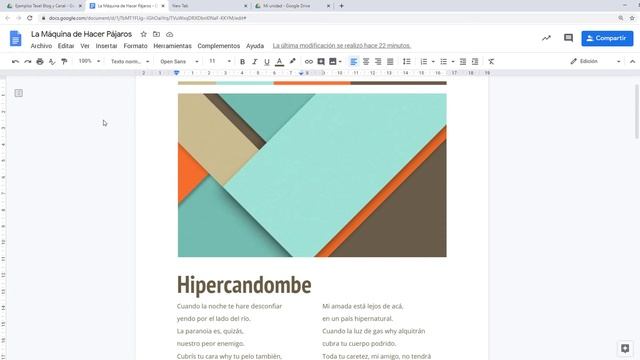Switch to the Mi unidad Google Drive tab
Image resolution: width=640 pixels, height=360 pixels.
291,6
